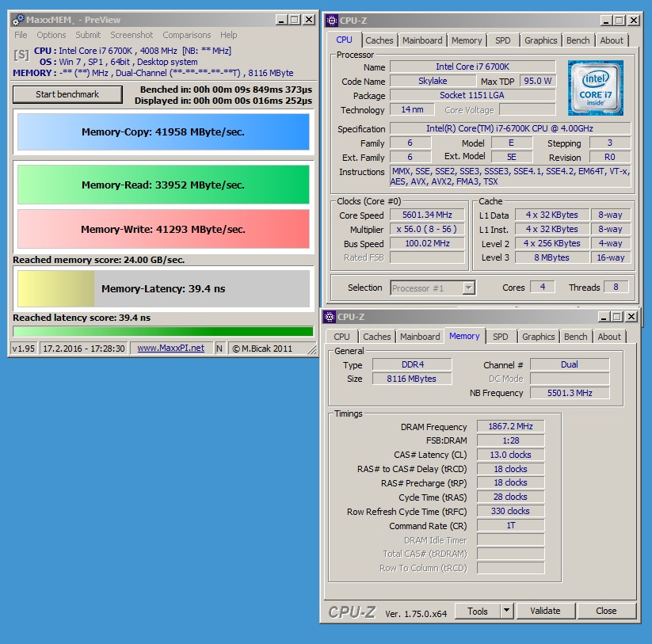Click the Channel # value Dual
Image resolution: width=652 pixels, height=644 pixels.
570,364
